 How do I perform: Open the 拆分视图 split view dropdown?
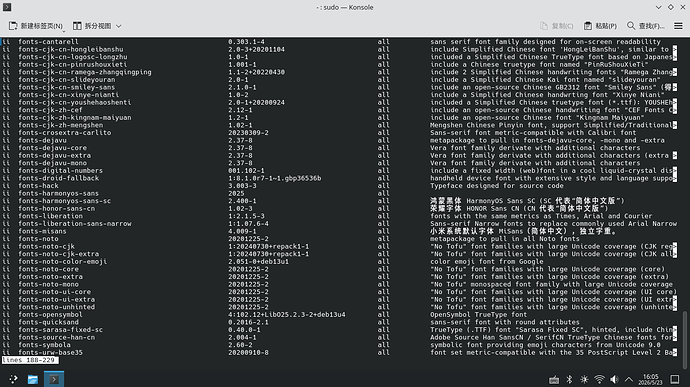(97, 26)
